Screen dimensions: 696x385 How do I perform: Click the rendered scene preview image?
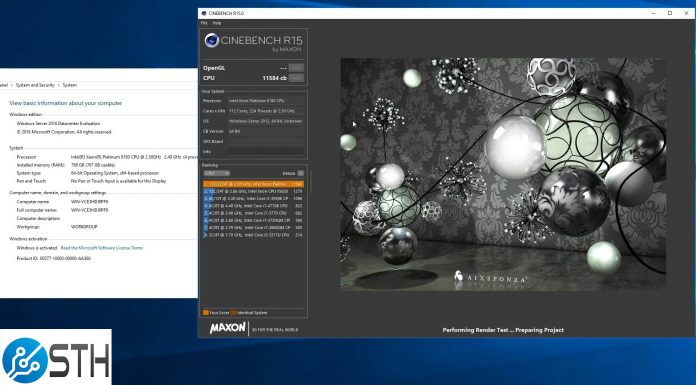tap(503, 174)
